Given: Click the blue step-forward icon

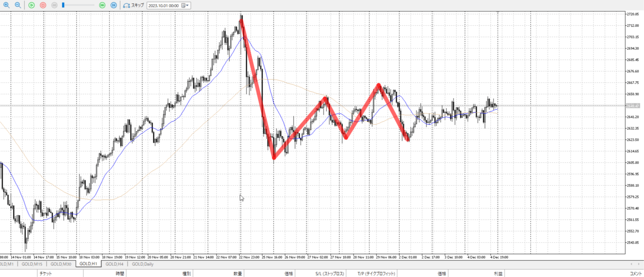Looking at the screenshot, I should [x=114, y=5].
